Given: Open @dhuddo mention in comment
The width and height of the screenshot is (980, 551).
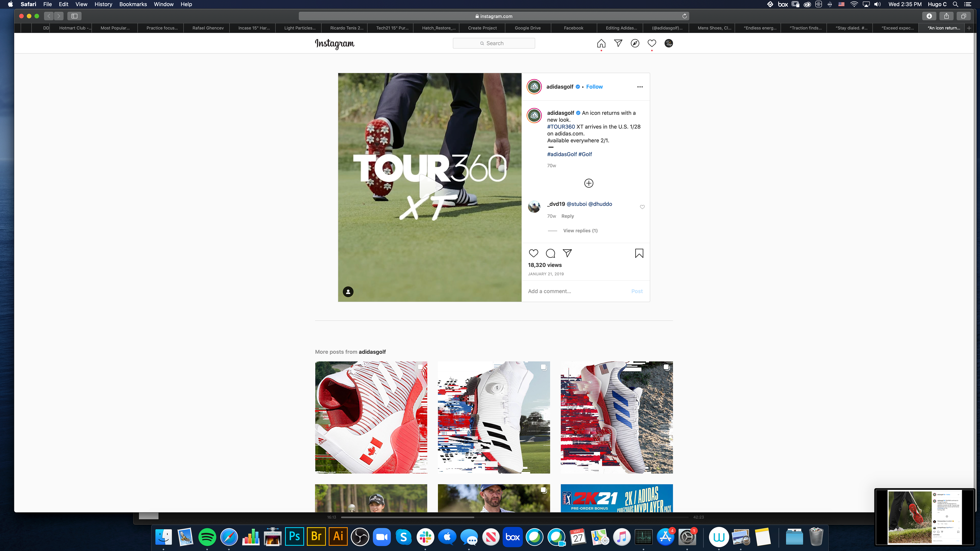Looking at the screenshot, I should [x=600, y=204].
